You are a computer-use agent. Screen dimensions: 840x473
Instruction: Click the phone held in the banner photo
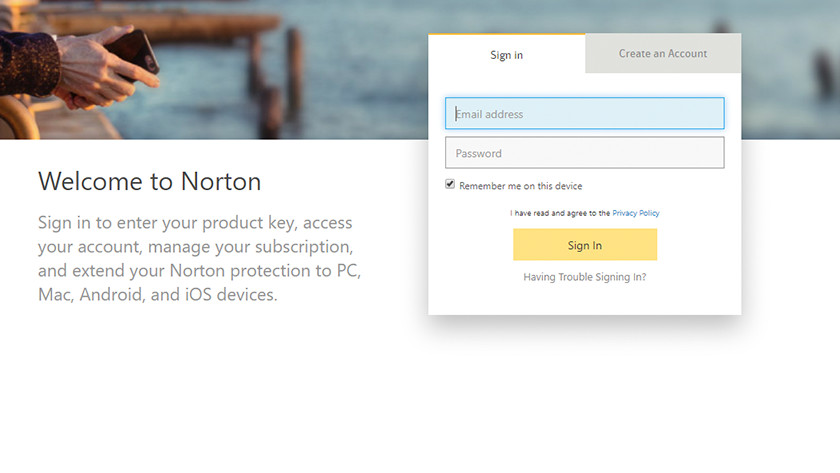(140, 50)
